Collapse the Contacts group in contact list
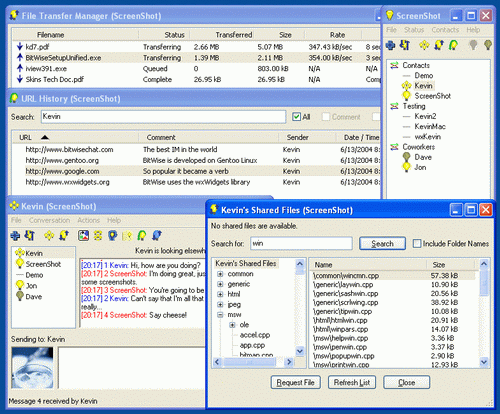Screen dimensions: 500x414 click(x=394, y=65)
